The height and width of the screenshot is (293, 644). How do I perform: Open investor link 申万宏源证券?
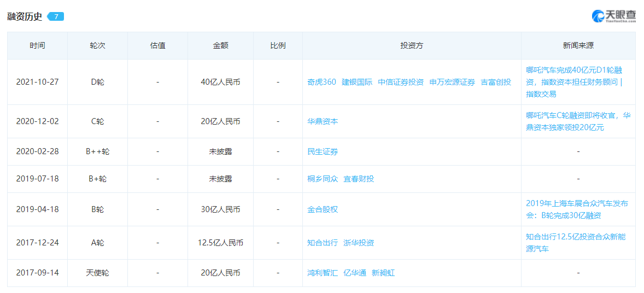(x=452, y=82)
